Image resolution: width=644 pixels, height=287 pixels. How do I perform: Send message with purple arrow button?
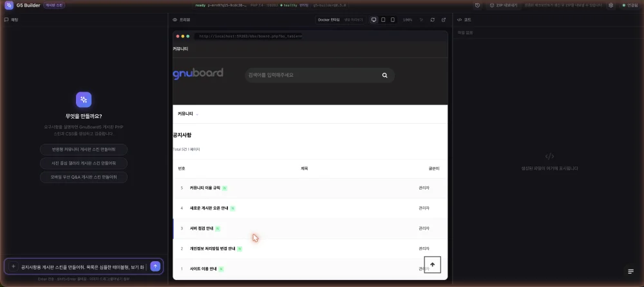pyautogui.click(x=155, y=266)
